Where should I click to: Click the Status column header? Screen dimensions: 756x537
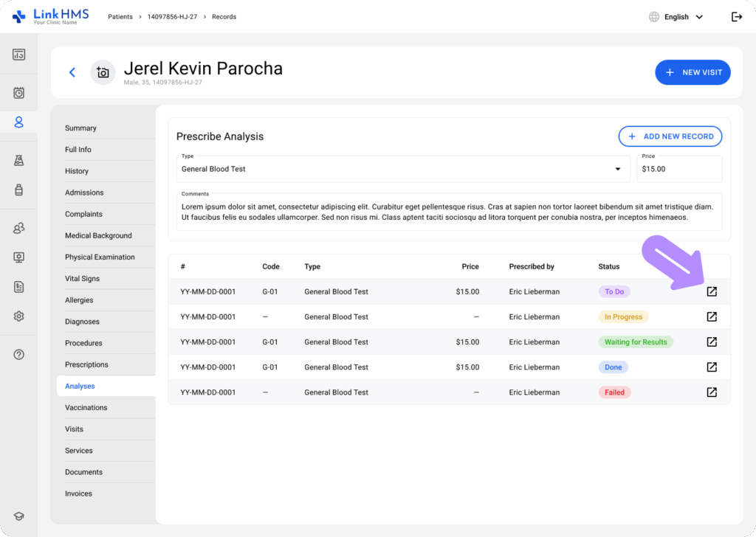click(609, 267)
